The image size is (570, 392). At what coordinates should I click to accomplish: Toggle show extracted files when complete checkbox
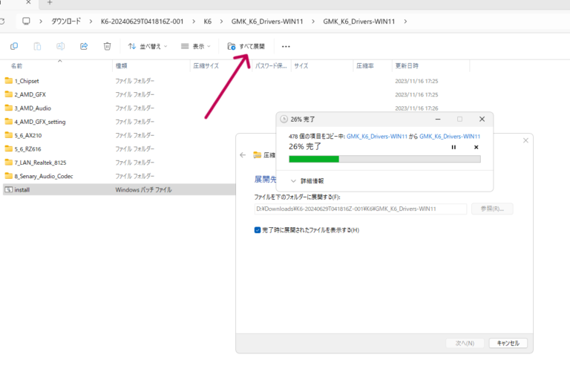point(258,230)
